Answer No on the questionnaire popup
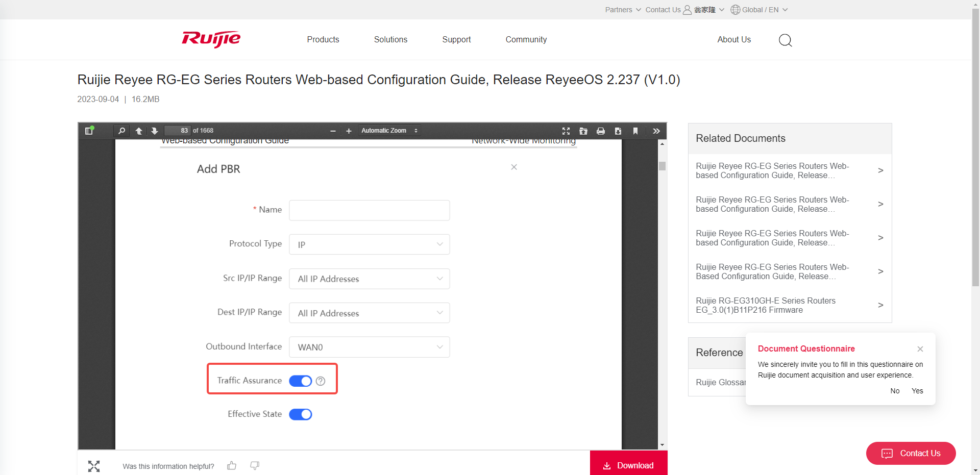Screen dimensions: 980x475 [x=895, y=391]
